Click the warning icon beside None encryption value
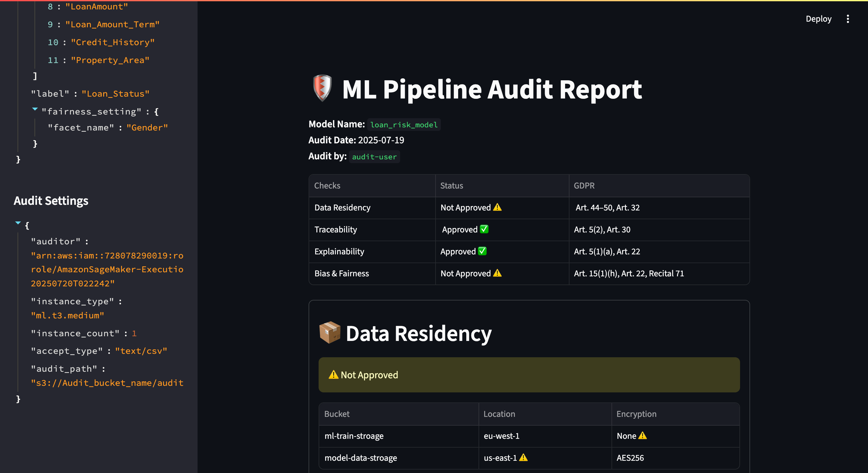Image resolution: width=868 pixels, height=473 pixels. tap(643, 436)
